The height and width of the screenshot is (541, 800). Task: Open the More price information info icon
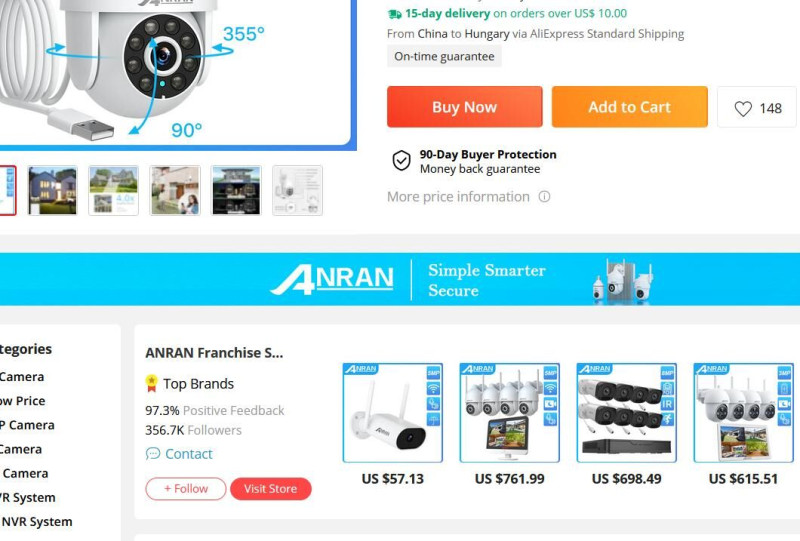coord(544,196)
